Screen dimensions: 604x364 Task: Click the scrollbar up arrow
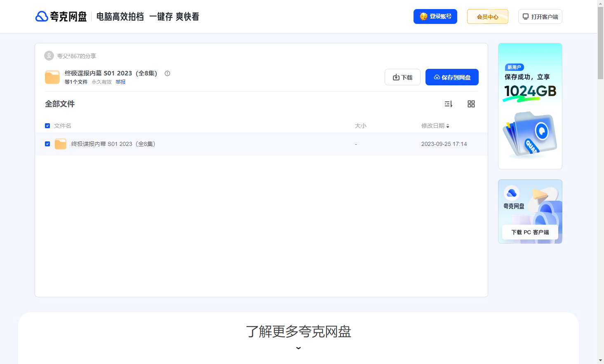point(601,3)
